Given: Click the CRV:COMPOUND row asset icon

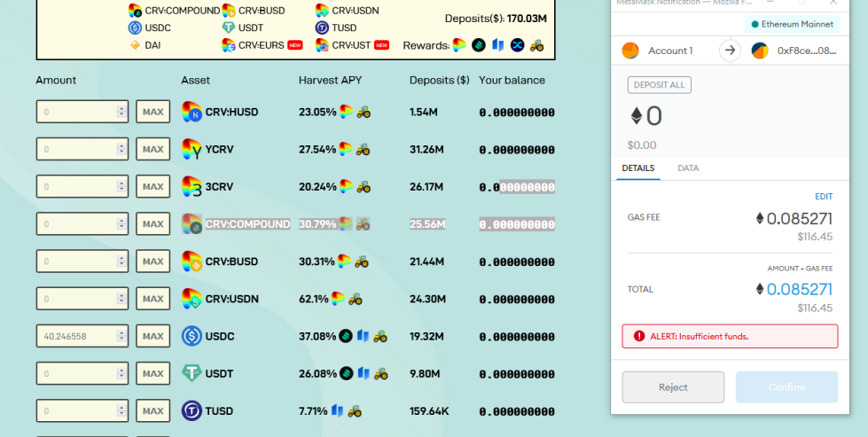Looking at the screenshot, I should pos(192,224).
